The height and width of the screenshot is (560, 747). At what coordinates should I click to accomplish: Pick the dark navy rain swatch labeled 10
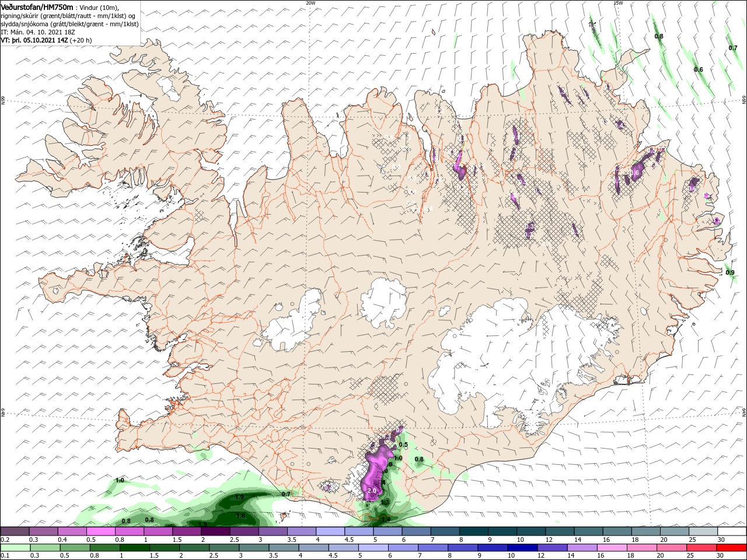[x=521, y=548]
